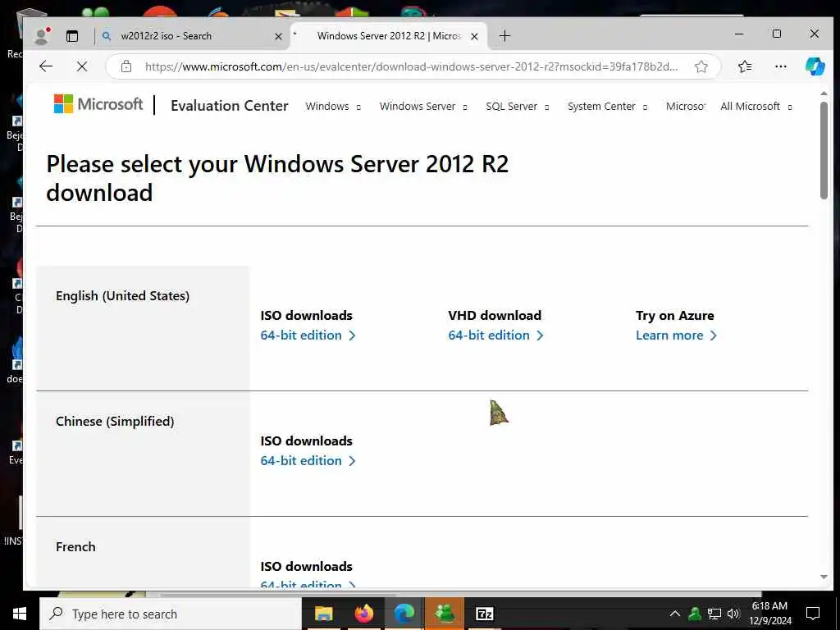View site information lock icon
Screen dimensions: 840x630
click(x=126, y=66)
